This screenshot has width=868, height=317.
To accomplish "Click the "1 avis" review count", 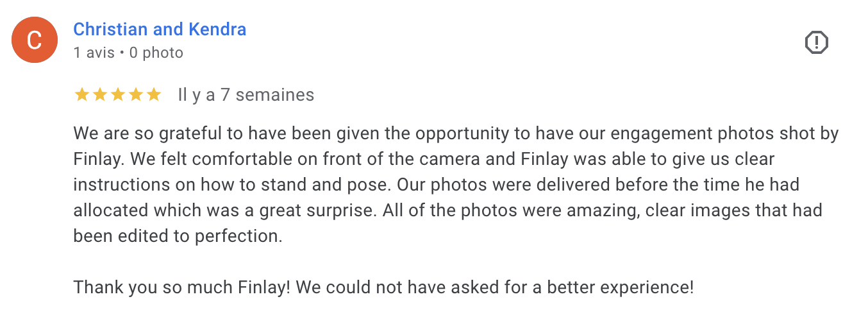I will coord(94,53).
